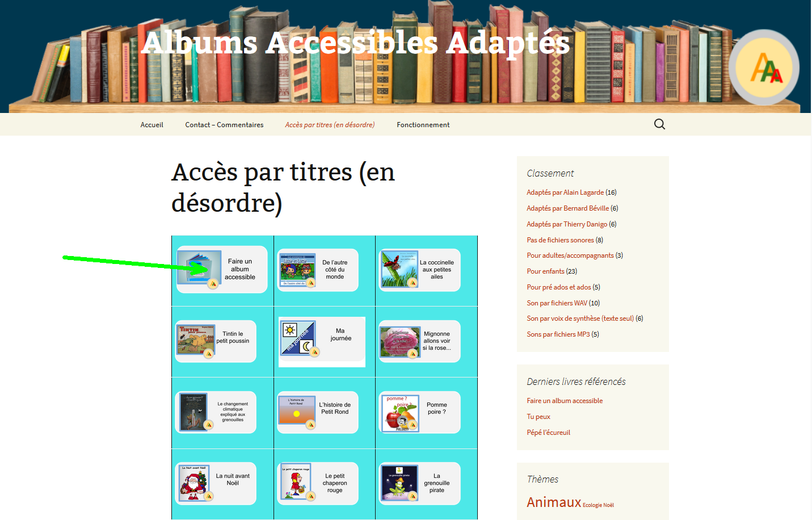This screenshot has height=520, width=812.
Task: Open the De l'autre côté du monde cover
Action: (x=297, y=270)
